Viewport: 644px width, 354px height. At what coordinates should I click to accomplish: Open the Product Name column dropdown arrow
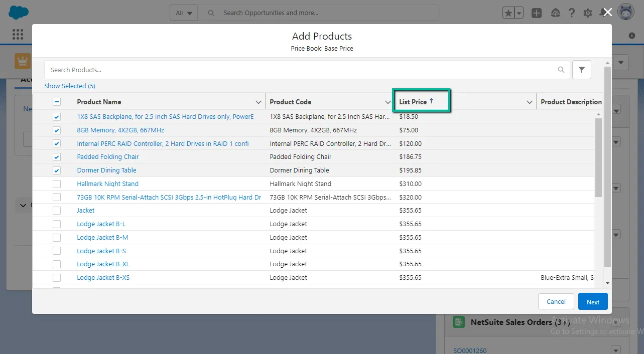pyautogui.click(x=259, y=102)
